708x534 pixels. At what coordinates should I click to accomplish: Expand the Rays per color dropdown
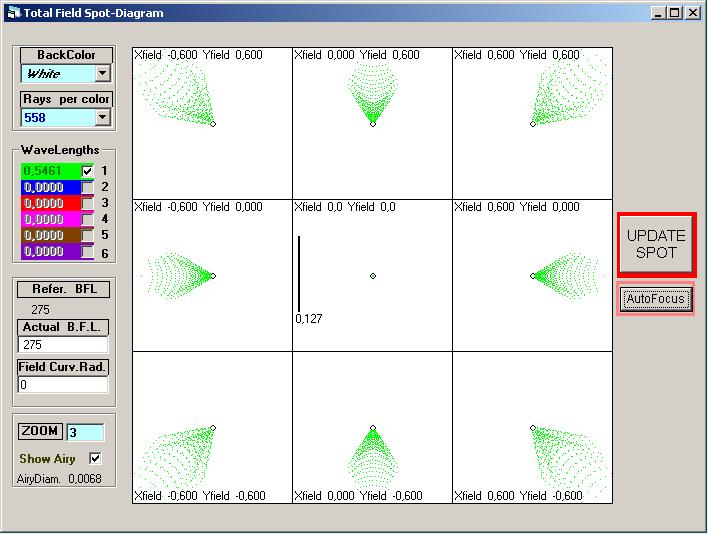[102, 117]
